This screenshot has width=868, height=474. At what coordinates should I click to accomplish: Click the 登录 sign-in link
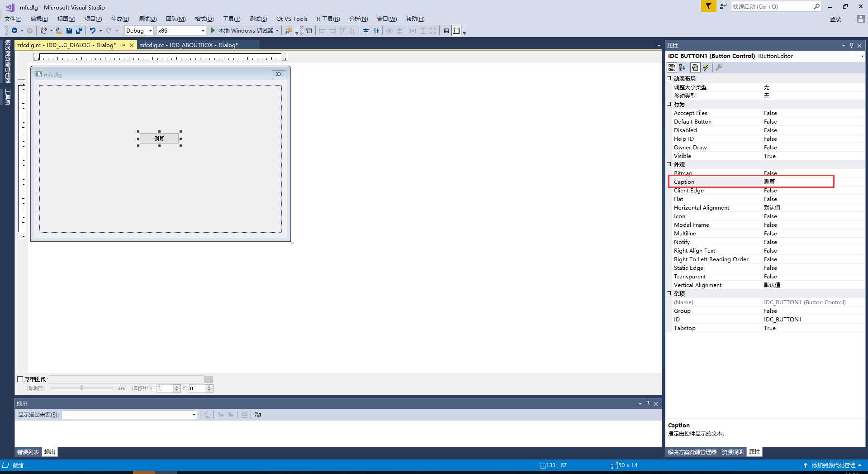click(835, 19)
